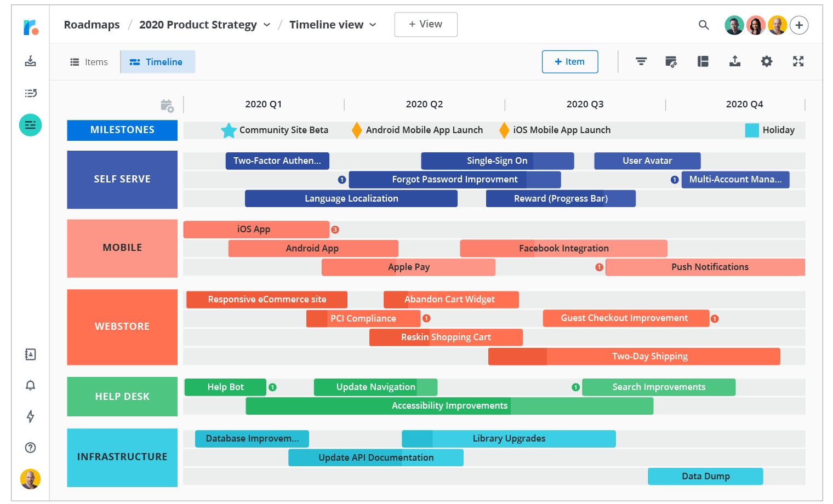833x504 pixels.
Task: Click the + Item button
Action: pyautogui.click(x=570, y=61)
